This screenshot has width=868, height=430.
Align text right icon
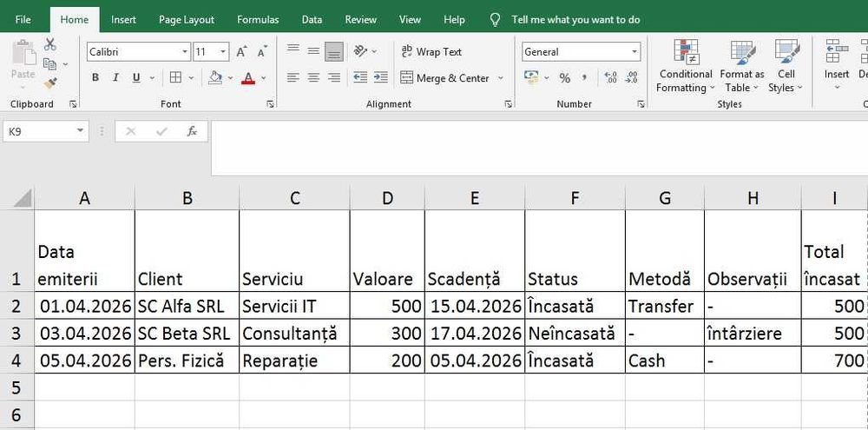coord(334,77)
